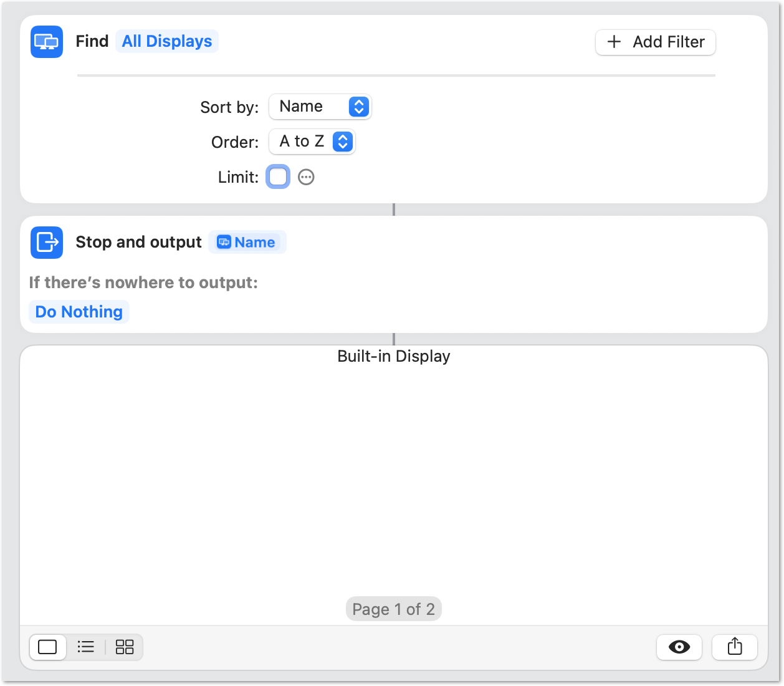
Task: Open the Order A to Z dropdown
Action: pyautogui.click(x=312, y=142)
